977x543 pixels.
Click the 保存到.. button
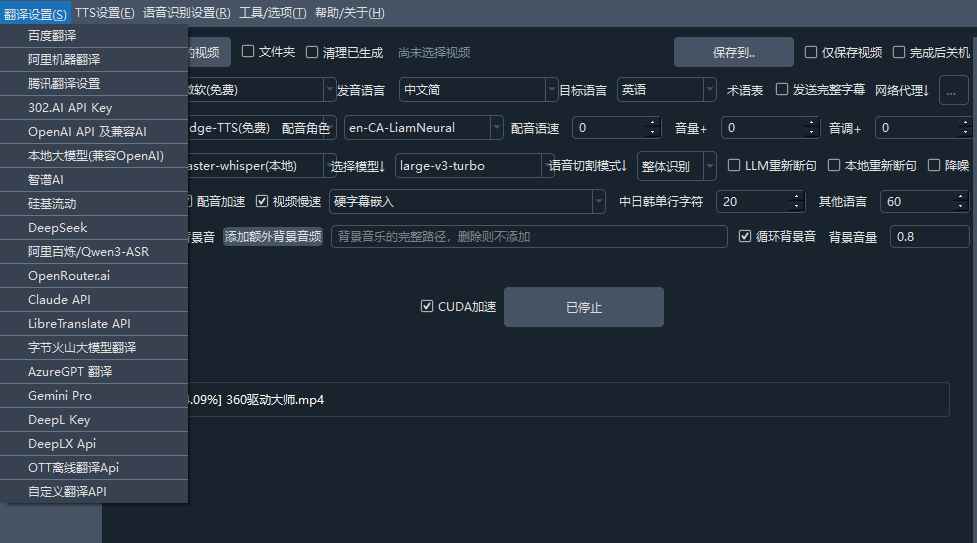[x=733, y=53]
